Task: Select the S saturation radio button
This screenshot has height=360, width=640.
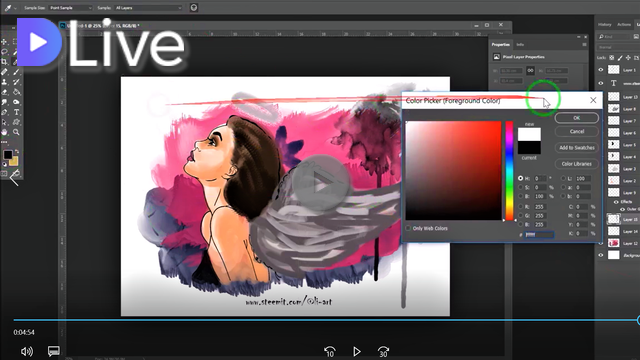Action: coord(520,187)
